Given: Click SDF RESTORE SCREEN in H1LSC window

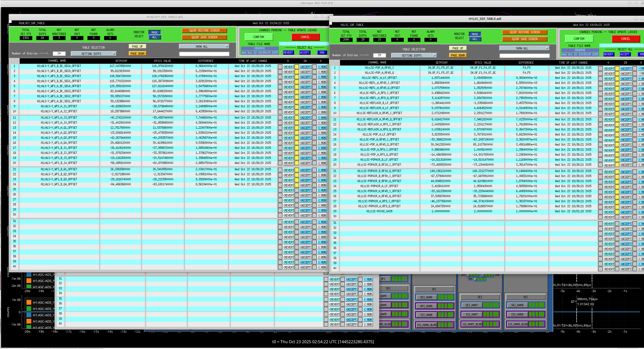Looking at the screenshot, I should click(525, 32).
